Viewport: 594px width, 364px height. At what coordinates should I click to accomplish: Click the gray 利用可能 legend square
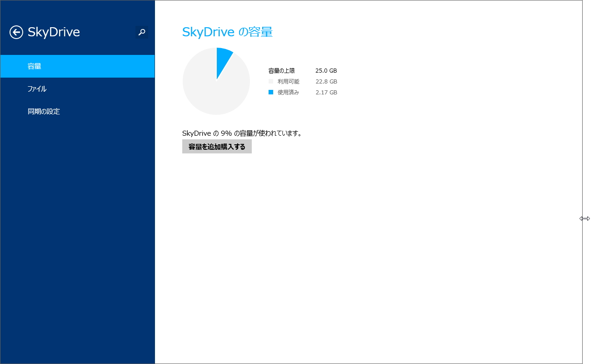271,81
